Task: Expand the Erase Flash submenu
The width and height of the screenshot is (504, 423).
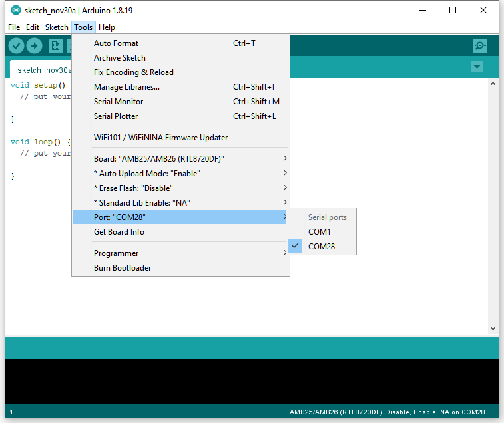Action: 181,188
